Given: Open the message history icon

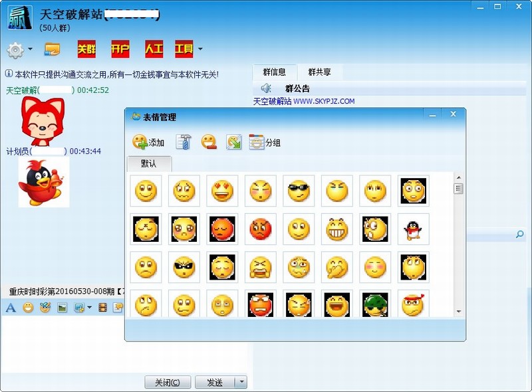Looking at the screenshot, I should (x=117, y=306).
